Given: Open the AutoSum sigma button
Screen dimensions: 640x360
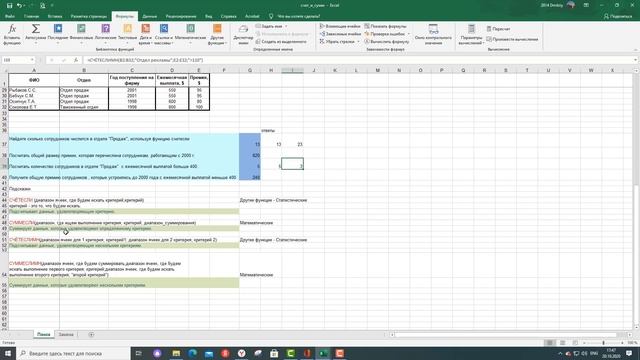Looking at the screenshot, I should pos(36,34).
